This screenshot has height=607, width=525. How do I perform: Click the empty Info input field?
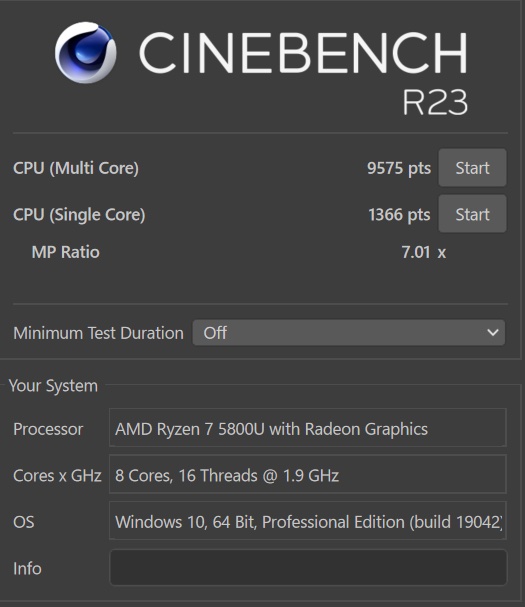point(308,568)
